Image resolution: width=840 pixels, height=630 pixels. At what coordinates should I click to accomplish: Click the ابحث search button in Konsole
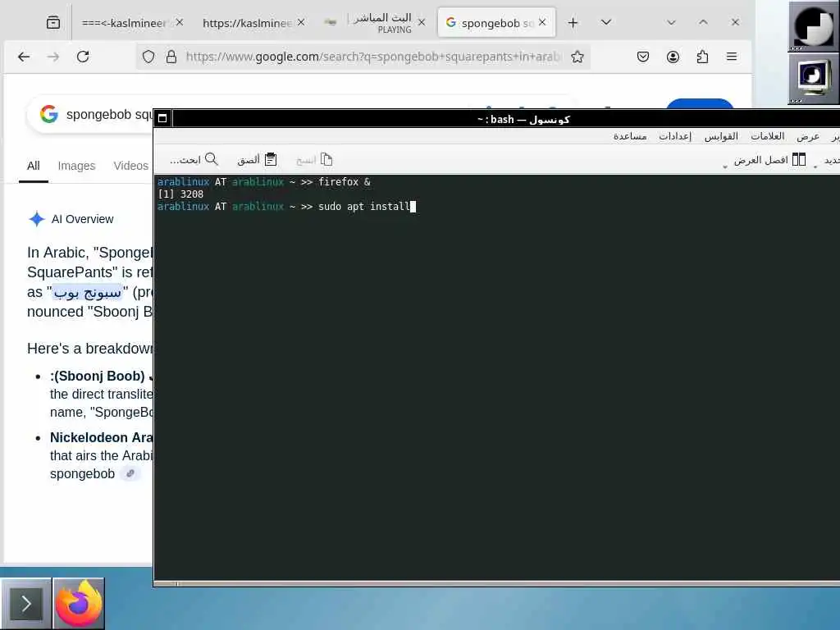click(x=194, y=160)
